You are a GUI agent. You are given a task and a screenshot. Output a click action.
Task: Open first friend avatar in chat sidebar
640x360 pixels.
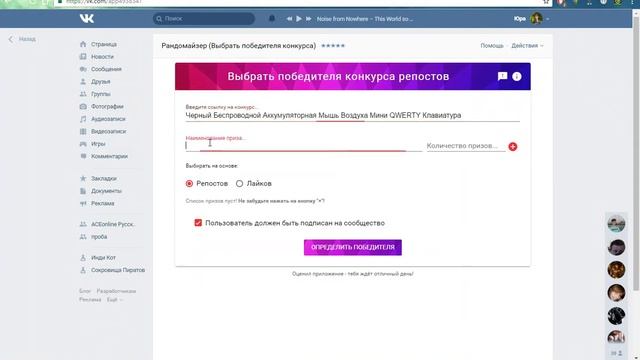[616, 224]
